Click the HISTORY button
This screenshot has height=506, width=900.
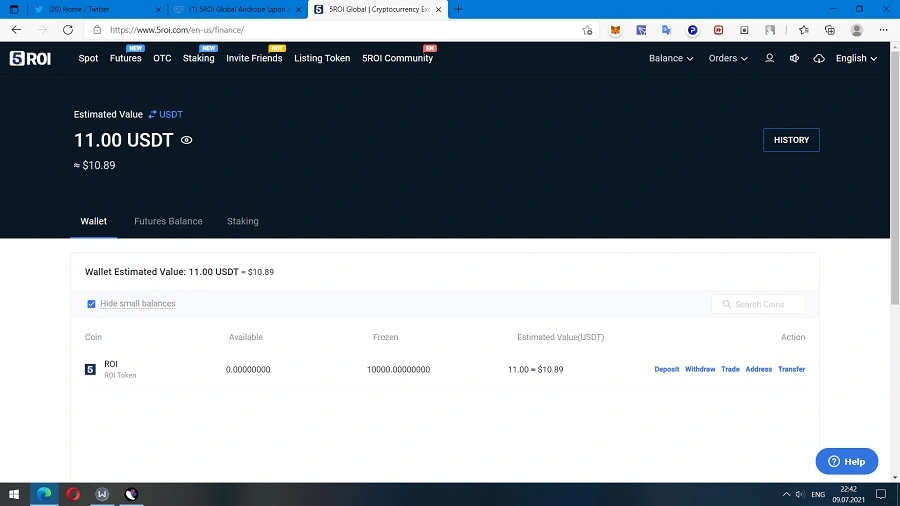(x=791, y=140)
